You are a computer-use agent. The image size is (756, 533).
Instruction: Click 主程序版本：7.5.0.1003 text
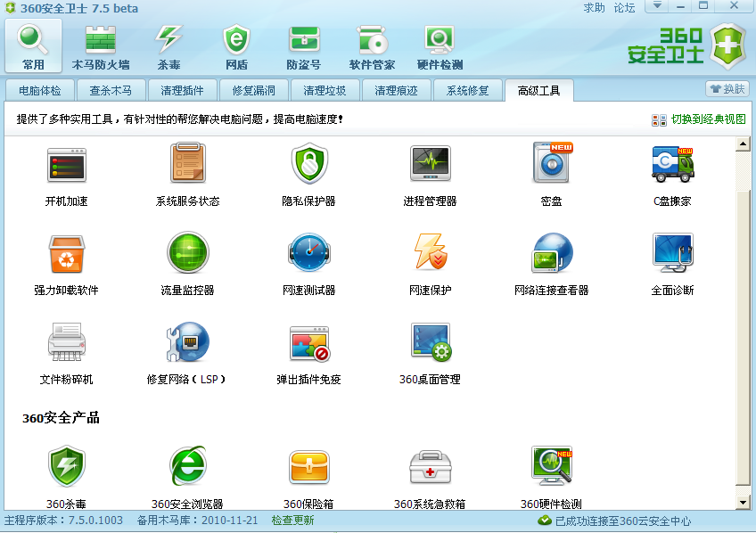click(63, 521)
